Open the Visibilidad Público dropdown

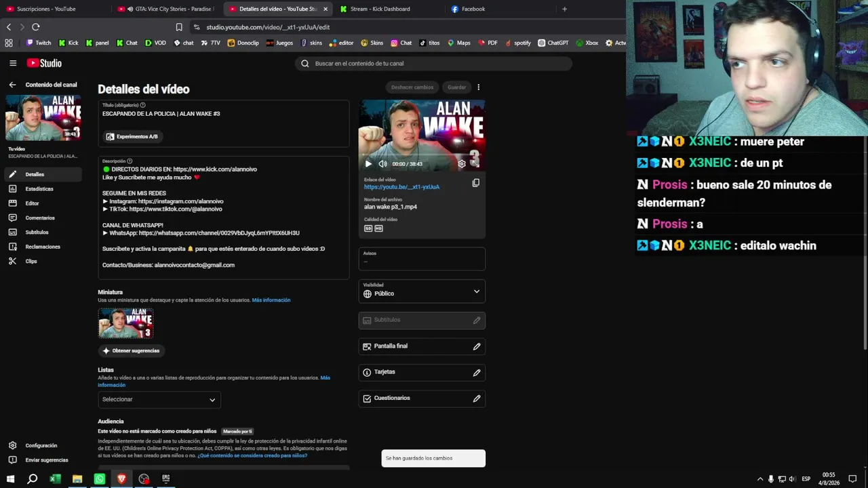(x=422, y=291)
